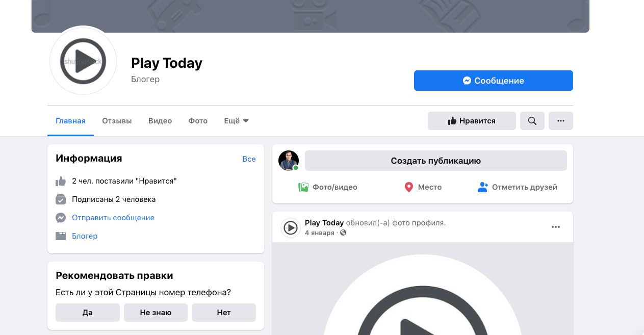
Task: Open the Отзывы tab
Action: [117, 121]
